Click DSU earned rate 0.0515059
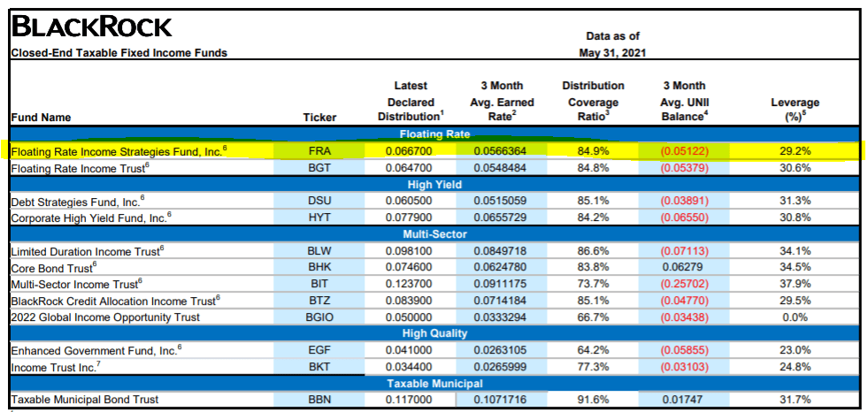 (x=501, y=202)
